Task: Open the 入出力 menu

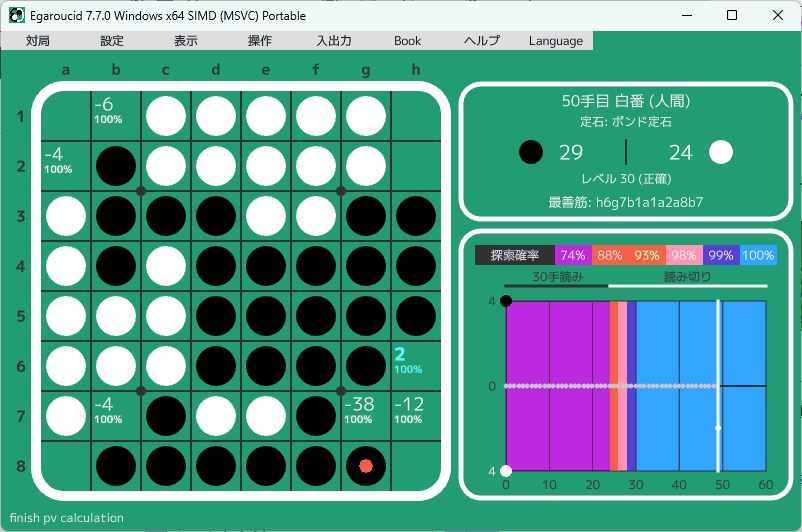Action: pos(334,41)
